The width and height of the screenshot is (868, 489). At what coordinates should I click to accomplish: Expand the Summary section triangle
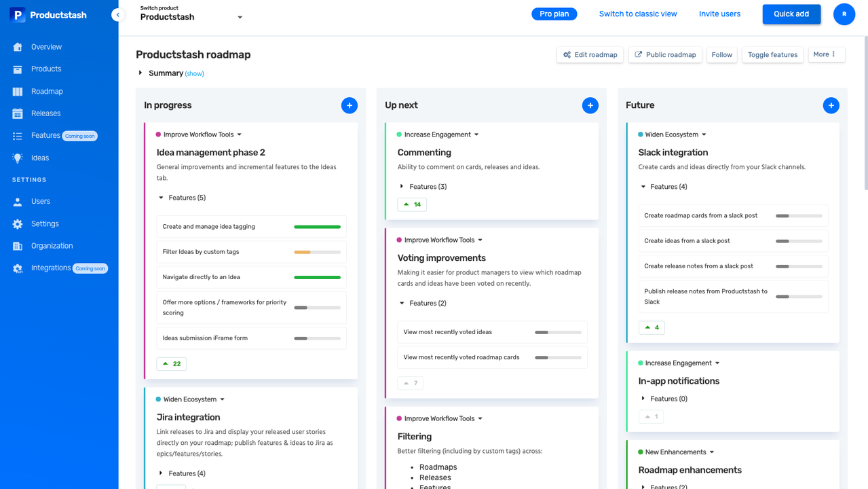point(140,73)
